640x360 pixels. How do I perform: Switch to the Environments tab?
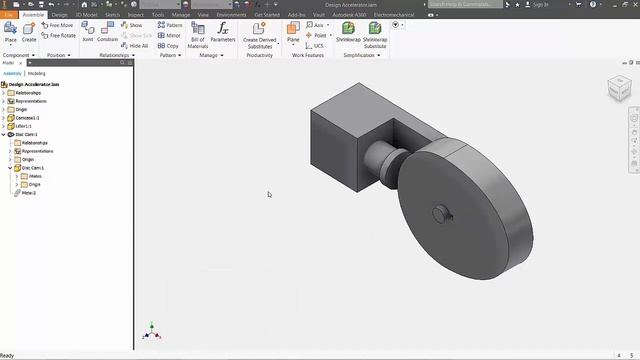(231, 15)
